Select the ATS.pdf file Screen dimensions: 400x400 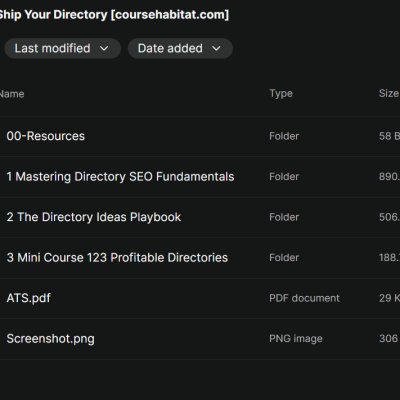tap(28, 298)
